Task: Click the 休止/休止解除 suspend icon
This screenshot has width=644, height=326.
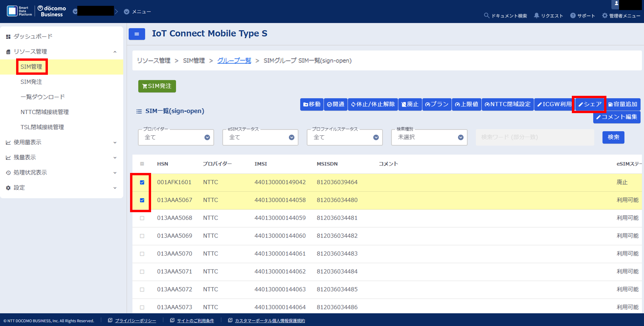Action: (x=353, y=104)
